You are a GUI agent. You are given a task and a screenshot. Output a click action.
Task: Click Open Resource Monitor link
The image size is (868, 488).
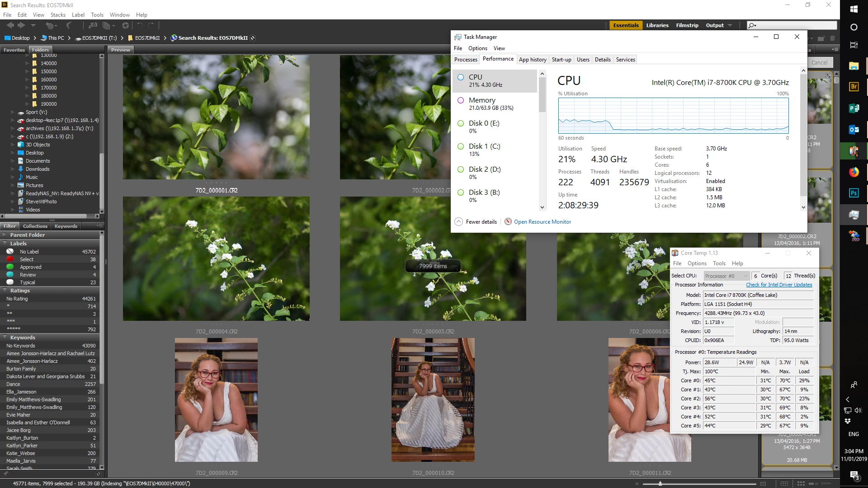point(542,222)
